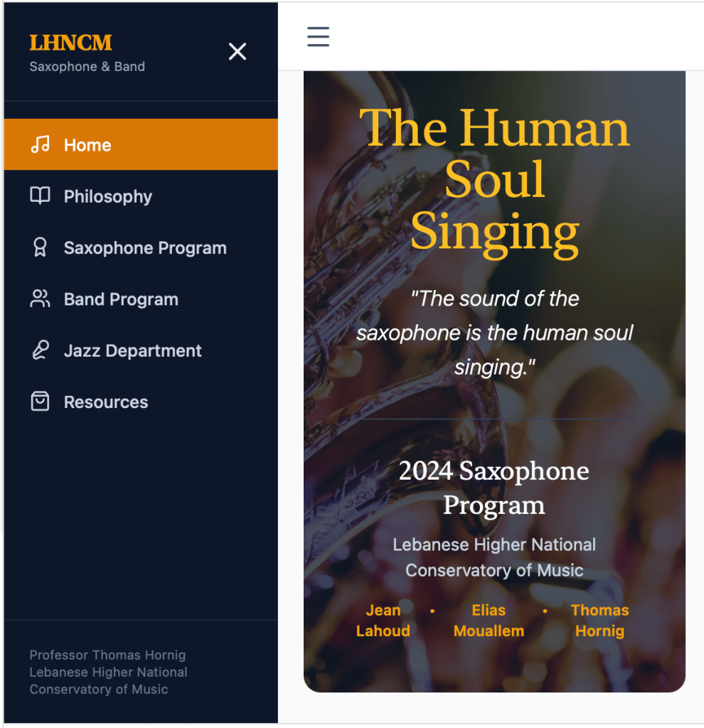Image resolution: width=704 pixels, height=728 pixels.
Task: Click The Human Soul Singing heading
Action: (494, 180)
